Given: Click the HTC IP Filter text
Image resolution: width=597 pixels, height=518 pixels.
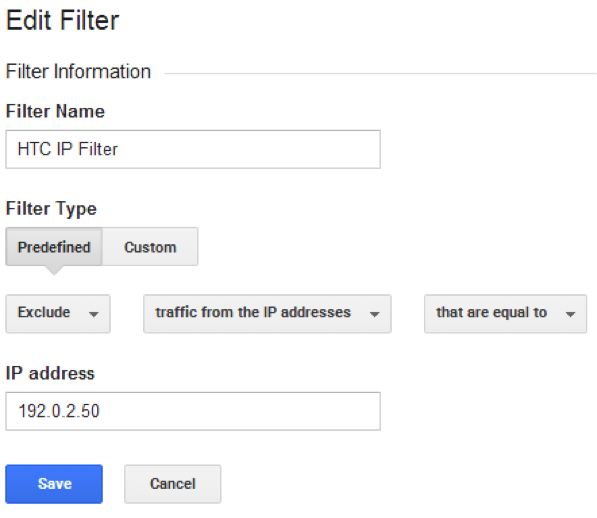Looking at the screenshot, I should click(x=68, y=149).
